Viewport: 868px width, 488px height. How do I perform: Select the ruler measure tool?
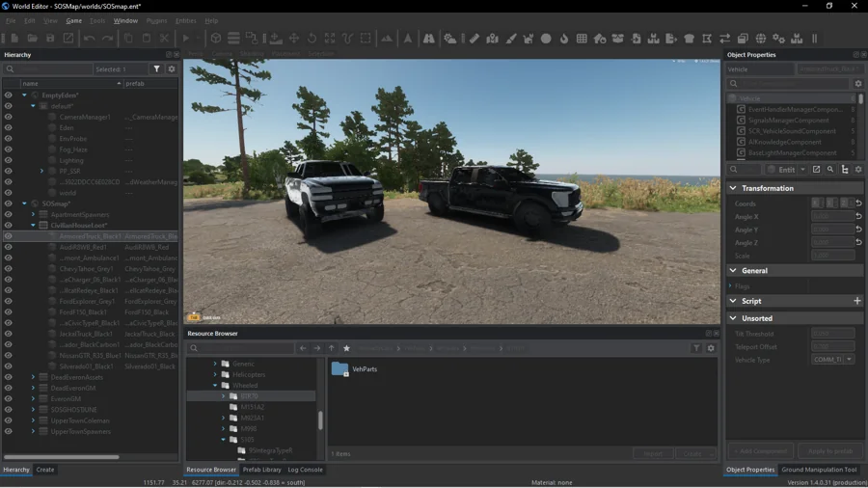pos(475,39)
